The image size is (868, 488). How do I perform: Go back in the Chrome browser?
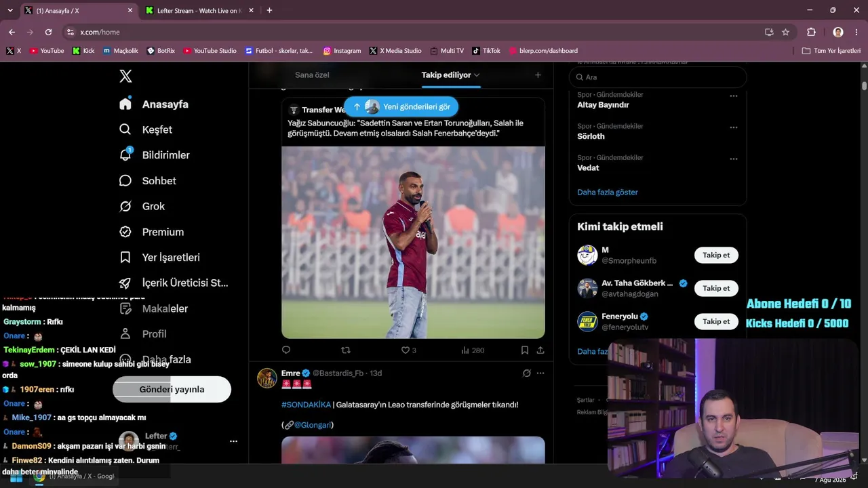[x=12, y=32]
